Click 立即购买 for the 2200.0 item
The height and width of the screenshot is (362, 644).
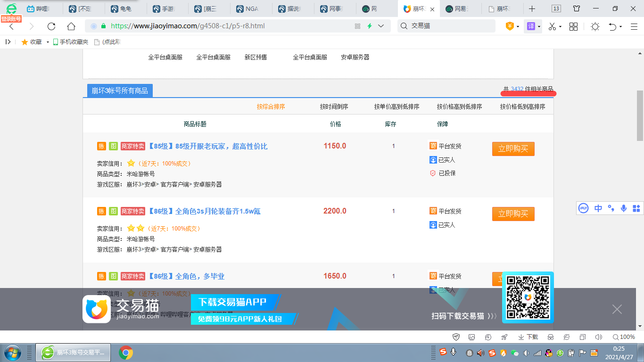(513, 214)
